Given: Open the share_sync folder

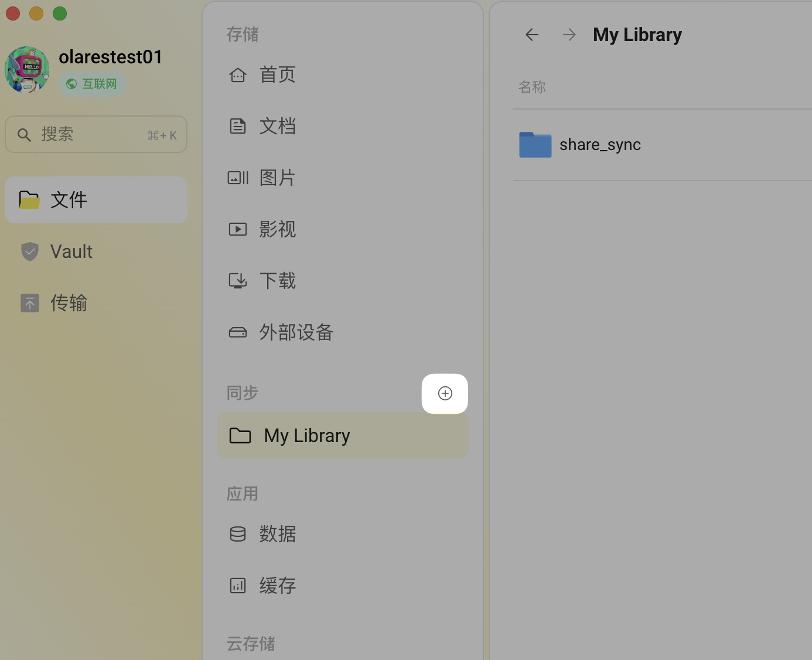Looking at the screenshot, I should (x=599, y=145).
